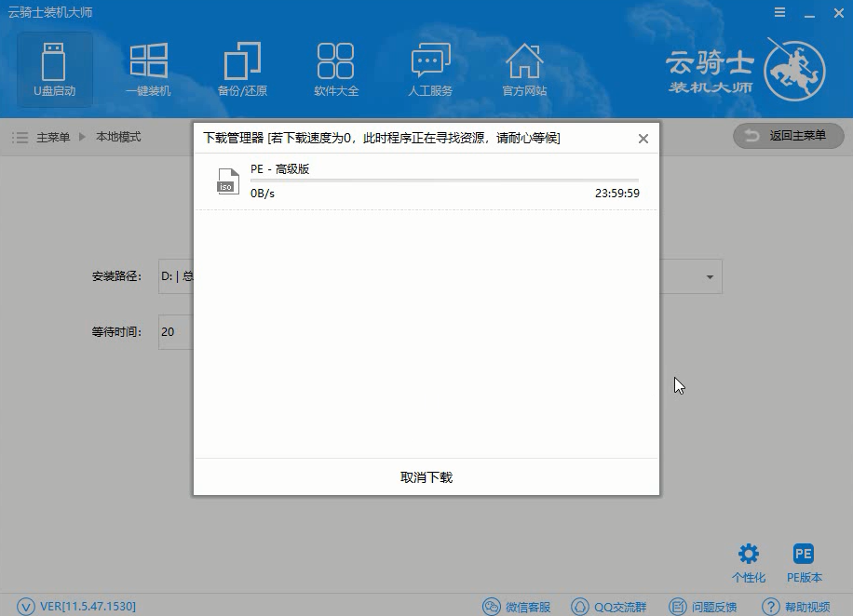The height and width of the screenshot is (616, 853).
Task: Choose the PE版本 icon
Action: point(804,563)
